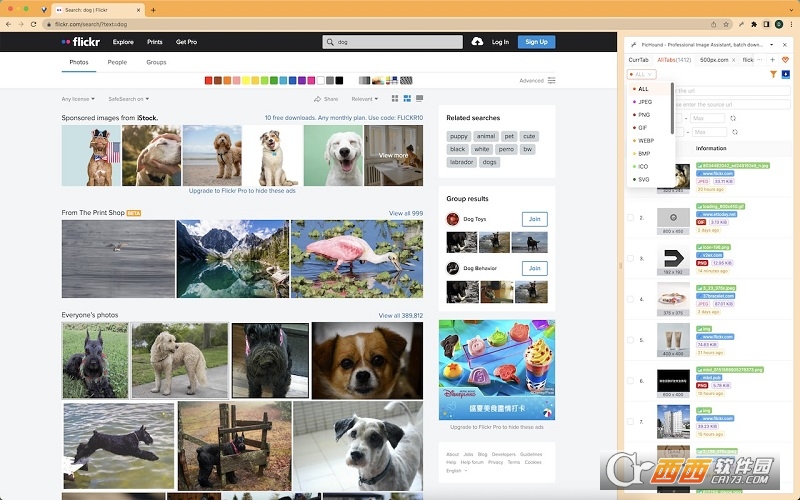Collapse the ALL format dropdown in PicHound
This screenshot has width=800, height=500.
pos(642,74)
